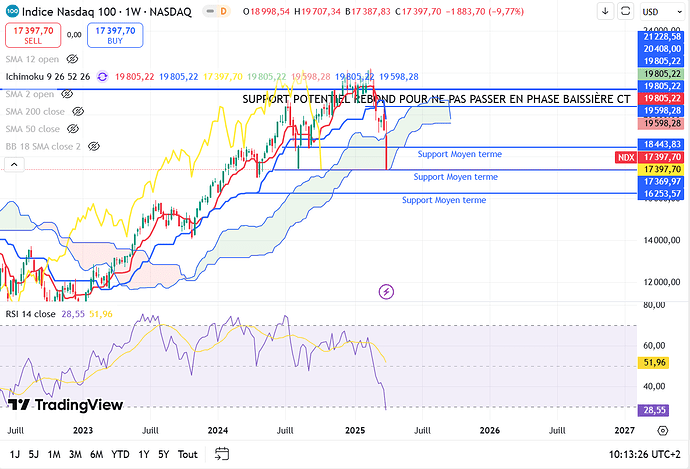Image resolution: width=690 pixels, height=469 pixels.
Task: Toggle visibility of BB 18 SMA close indicator
Action: 94,147
